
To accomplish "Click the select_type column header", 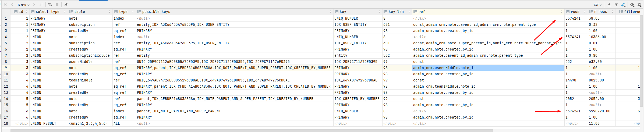I will tap(47, 12).
